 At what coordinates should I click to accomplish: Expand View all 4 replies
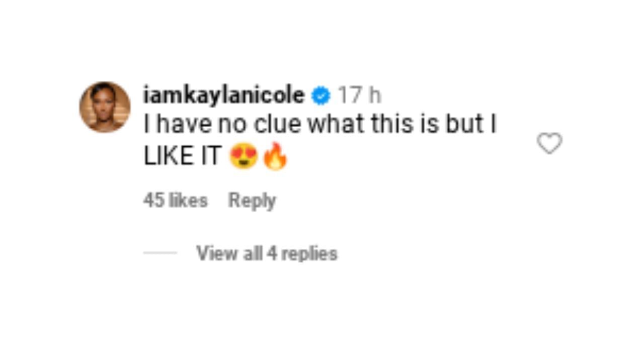coord(267,253)
